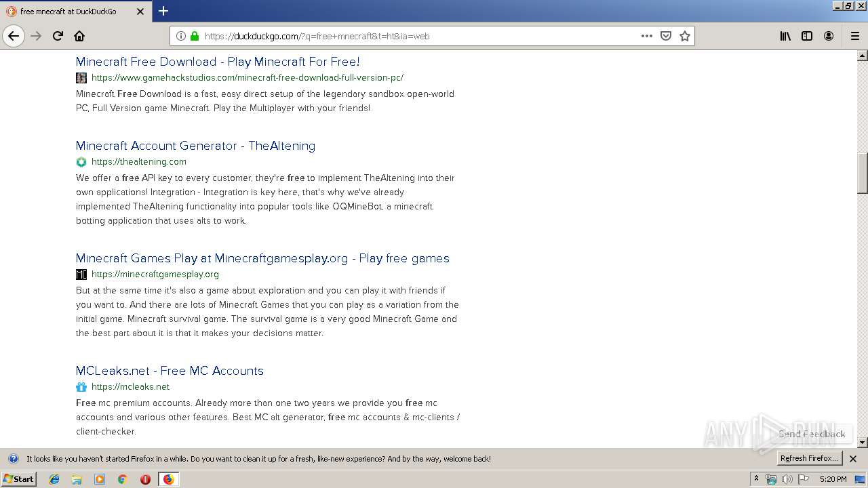Click the MC favicon for minecraftgamesplay
Viewport: 868px width, 488px height.
point(81,274)
